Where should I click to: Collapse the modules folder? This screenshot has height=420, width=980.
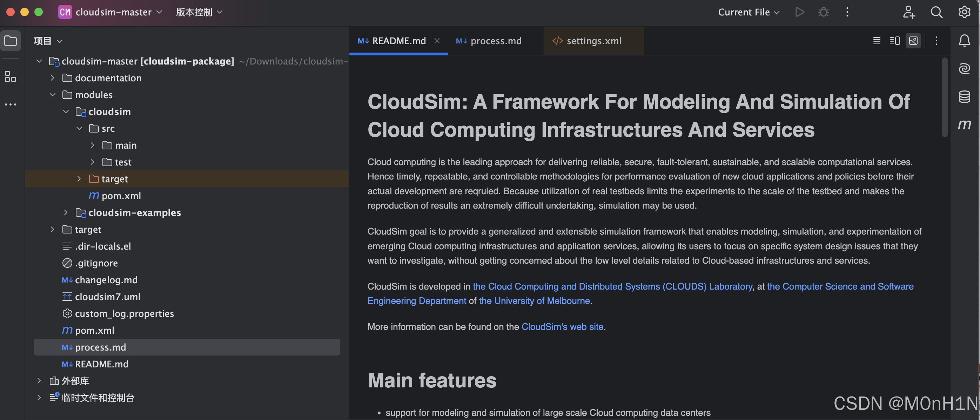[x=53, y=95]
